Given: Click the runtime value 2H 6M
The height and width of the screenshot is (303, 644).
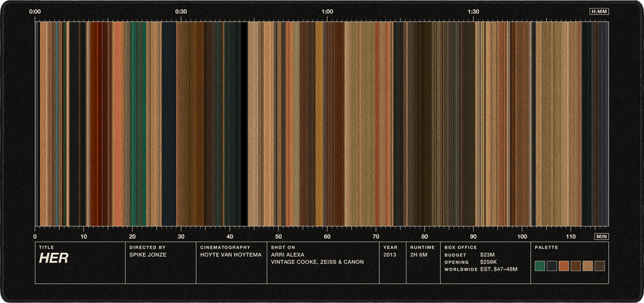Looking at the screenshot, I should 419,254.
